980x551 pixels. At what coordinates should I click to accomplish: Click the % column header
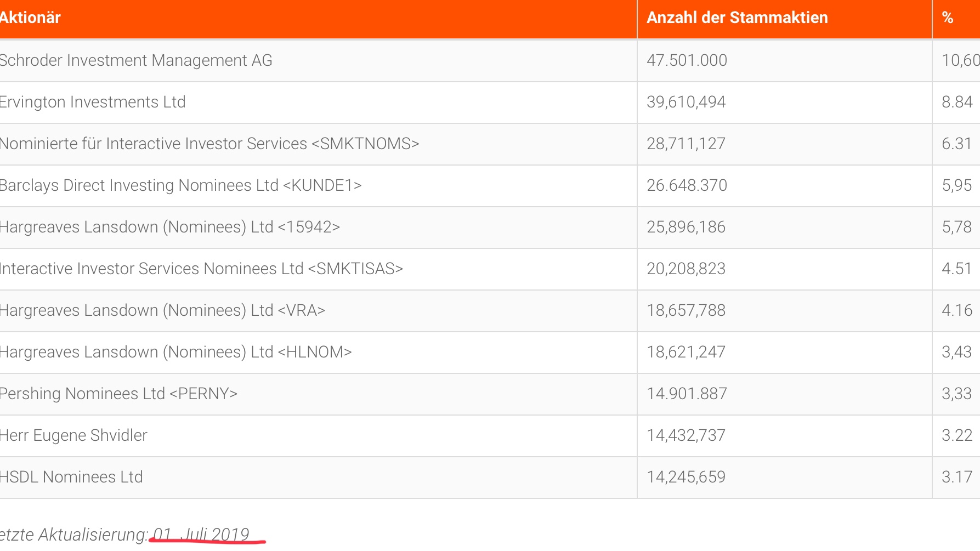[x=948, y=18]
